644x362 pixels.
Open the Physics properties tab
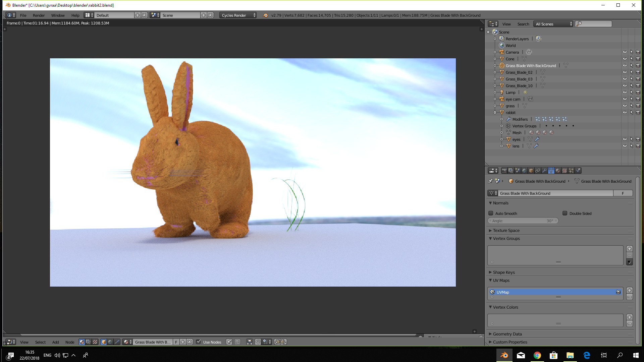tap(578, 171)
